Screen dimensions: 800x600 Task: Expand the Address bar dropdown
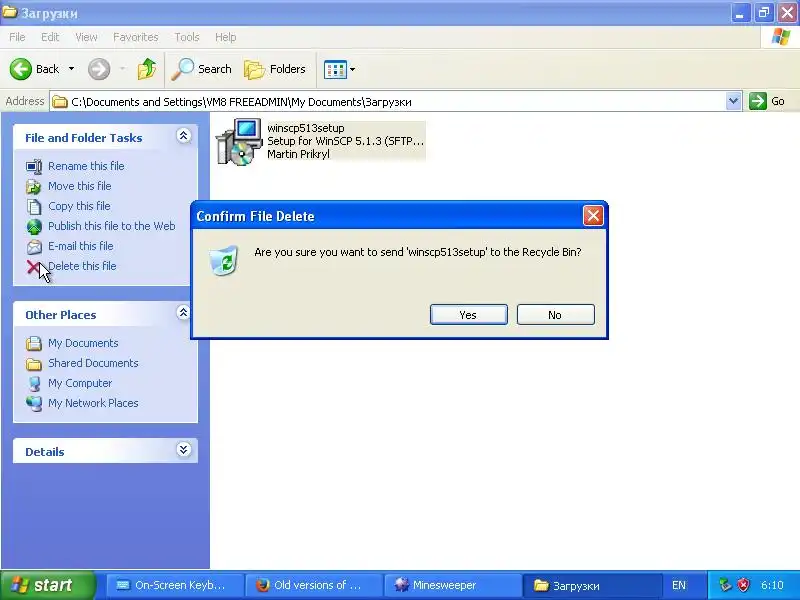733,102
